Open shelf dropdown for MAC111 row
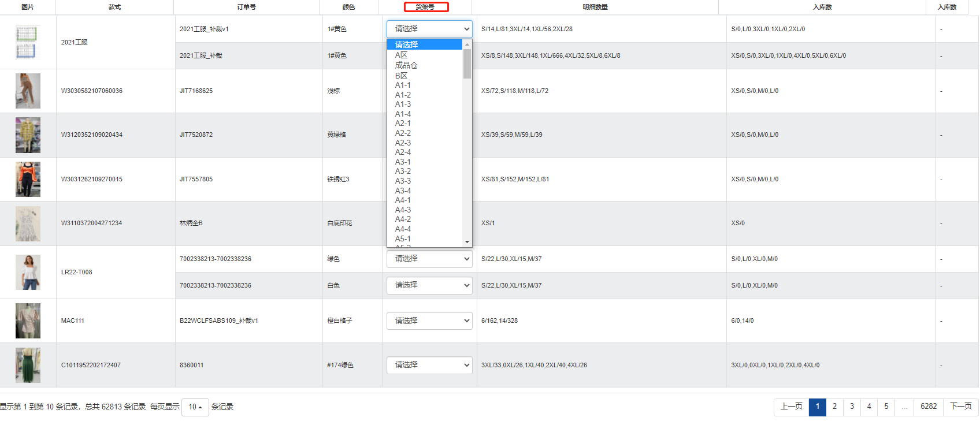 pyautogui.click(x=429, y=321)
